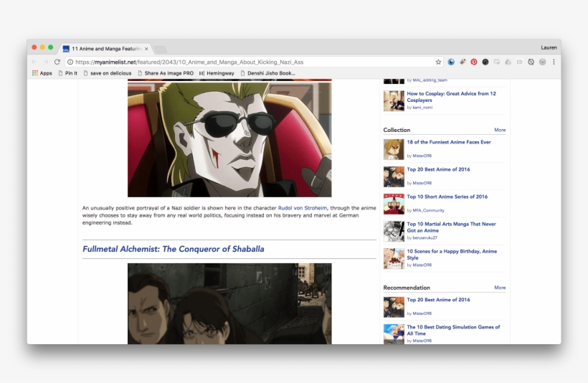The width and height of the screenshot is (588, 383).
Task: Open the Hemingway bookmark
Action: pos(217,73)
